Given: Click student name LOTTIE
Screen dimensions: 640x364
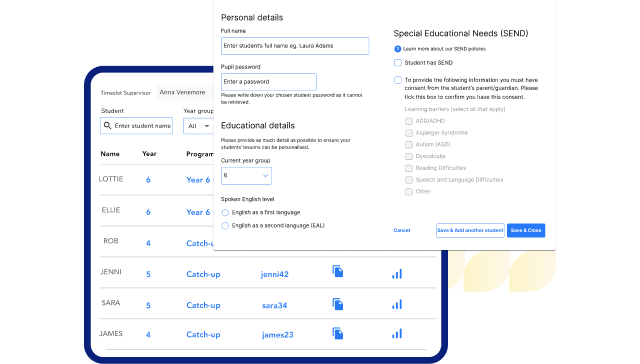Looking at the screenshot, I should tap(111, 179).
